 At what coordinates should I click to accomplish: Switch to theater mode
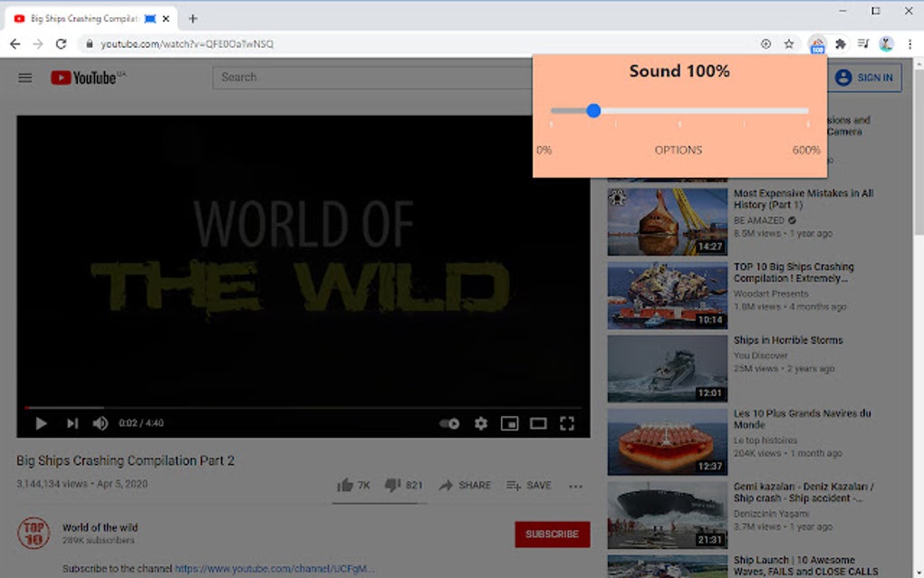click(538, 423)
